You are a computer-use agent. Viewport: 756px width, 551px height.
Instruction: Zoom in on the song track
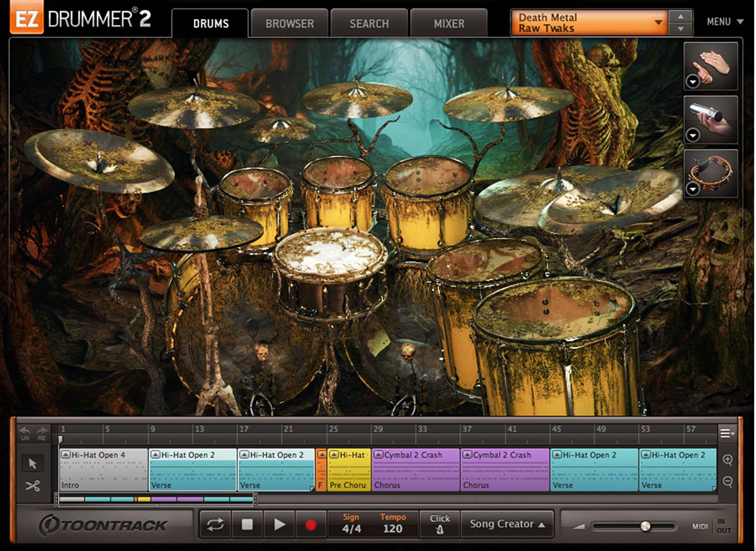pos(728,460)
